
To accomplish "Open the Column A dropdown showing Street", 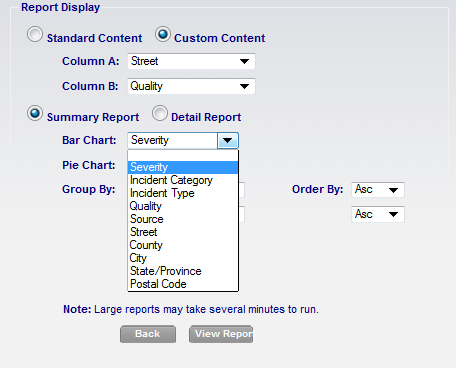I will click(191, 61).
